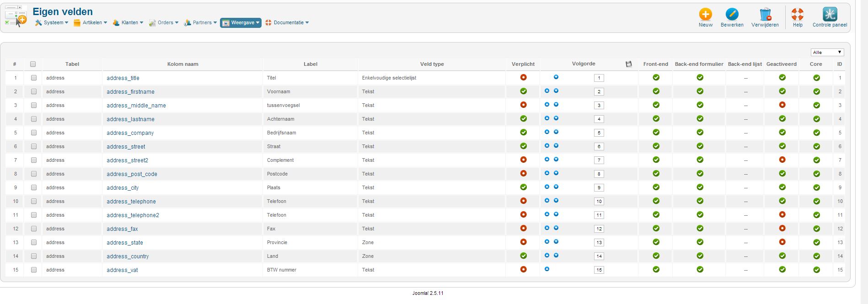The image size is (868, 304).
Task: Expand the Artikelen menu
Action: tap(91, 22)
